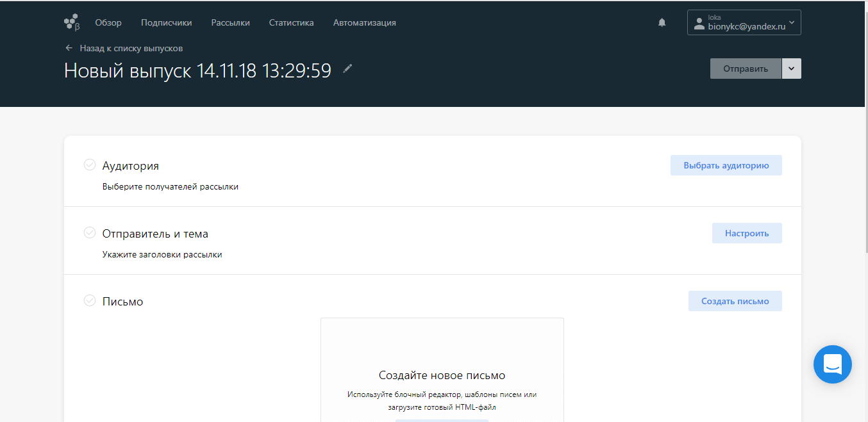The width and height of the screenshot is (868, 422).
Task: Click the check circle beside Отправитель и тема
Action: 90,233
